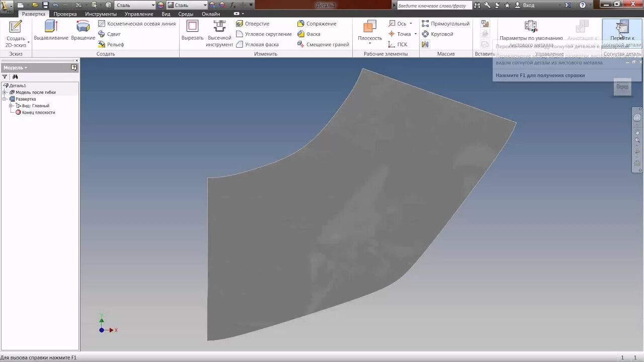Click the Создать 2D-эскиз tool

point(16,34)
